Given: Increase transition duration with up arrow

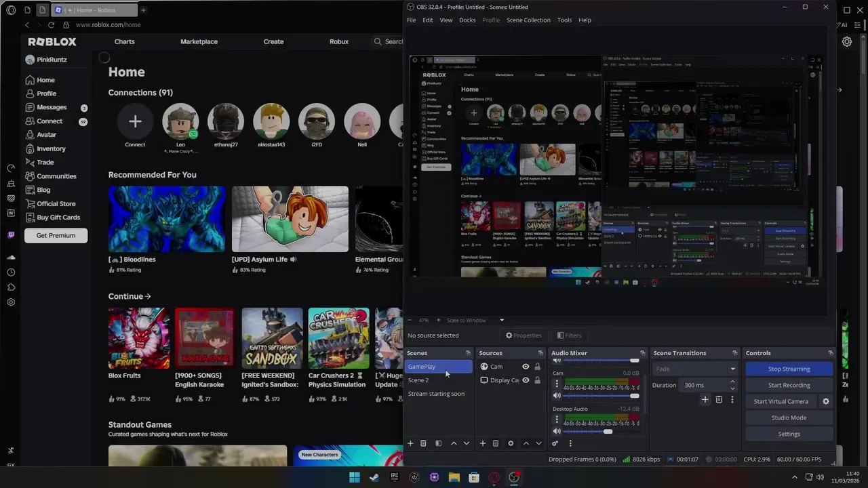Looking at the screenshot, I should [x=732, y=382].
